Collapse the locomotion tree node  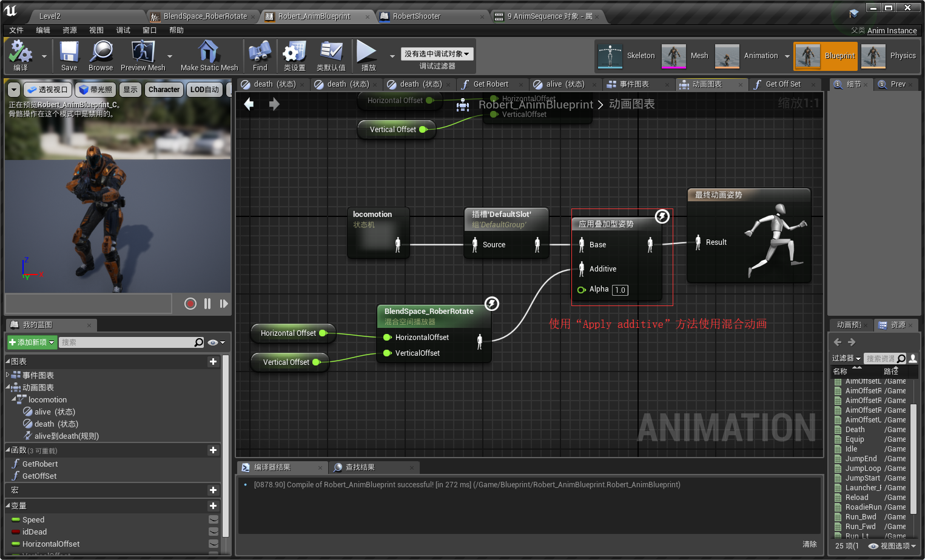point(13,399)
